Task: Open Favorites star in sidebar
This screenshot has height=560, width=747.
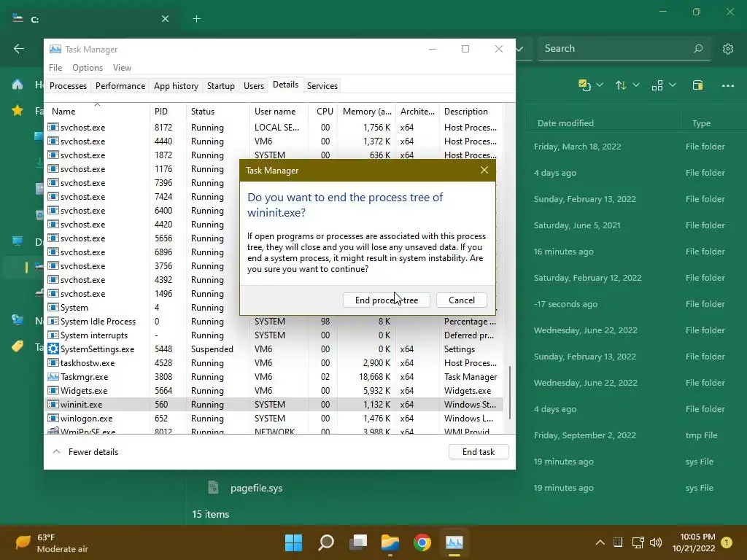Action: click(18, 111)
